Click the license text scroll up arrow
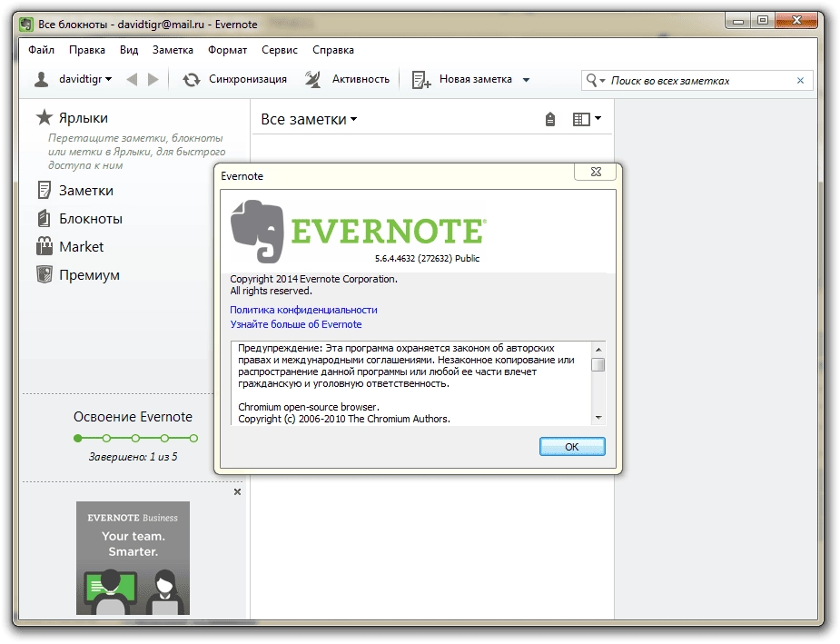 [x=598, y=350]
